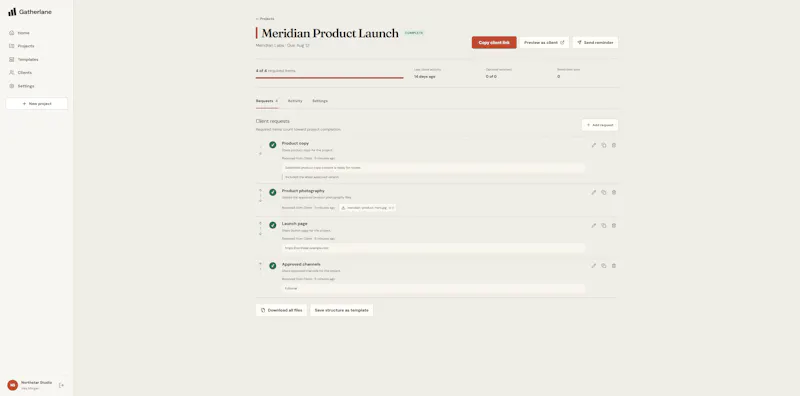
Task: Click the Product copy submitted response box
Action: point(433,167)
